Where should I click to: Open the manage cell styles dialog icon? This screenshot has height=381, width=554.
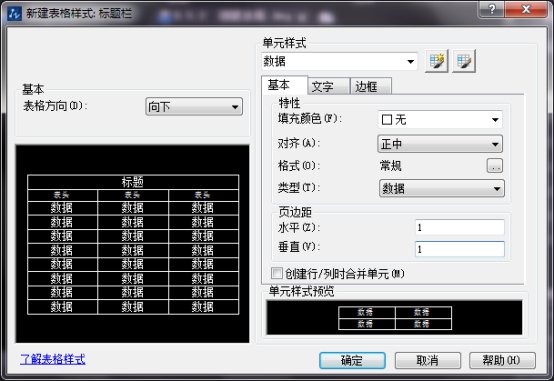pyautogui.click(x=464, y=61)
